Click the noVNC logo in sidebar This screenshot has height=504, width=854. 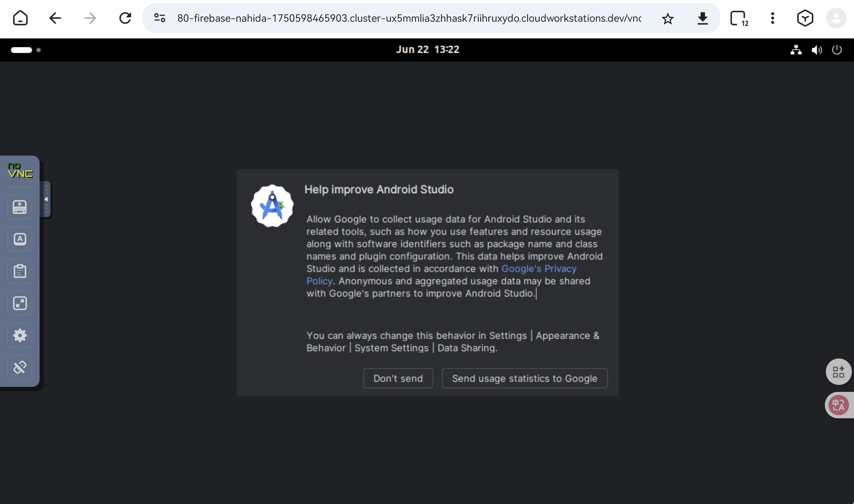click(20, 171)
